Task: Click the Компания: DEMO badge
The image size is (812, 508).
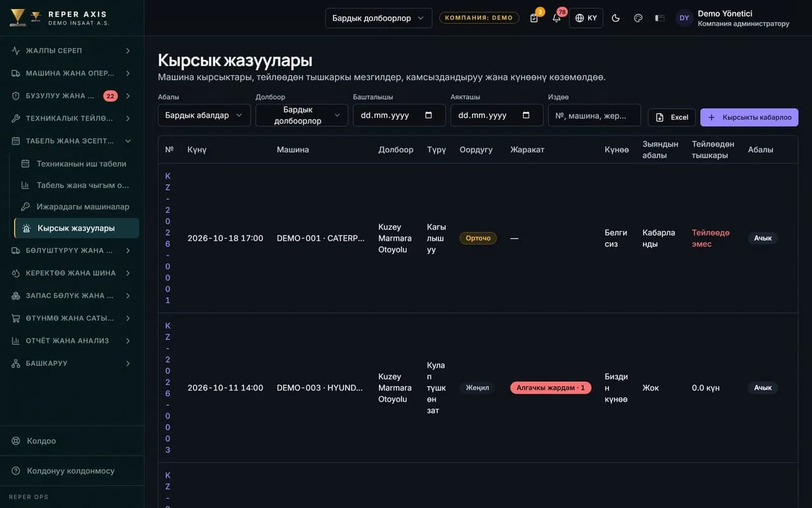Action: point(479,18)
